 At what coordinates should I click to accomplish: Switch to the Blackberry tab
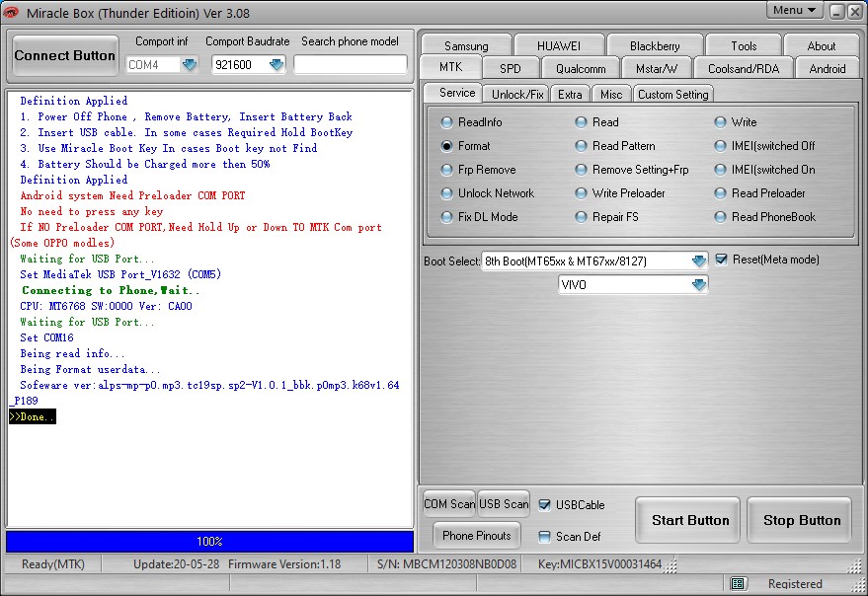(x=655, y=45)
